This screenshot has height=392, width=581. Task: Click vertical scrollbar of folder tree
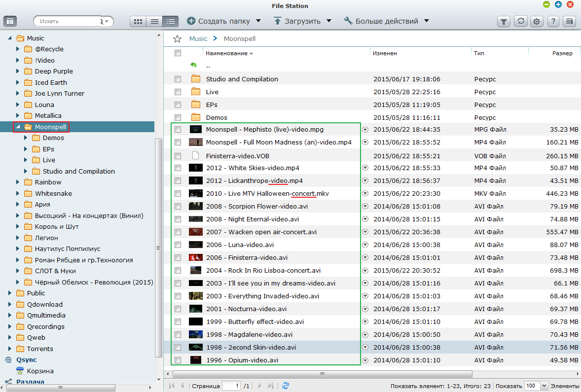point(158,248)
